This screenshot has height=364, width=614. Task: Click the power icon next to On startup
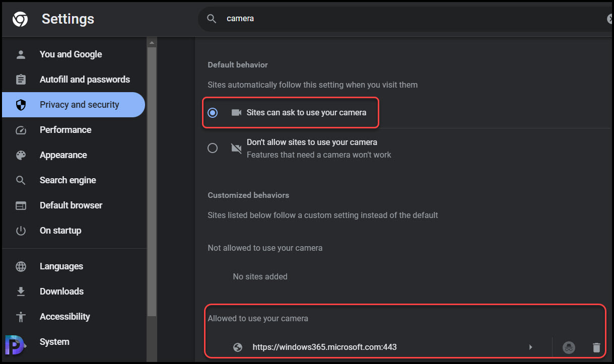21,231
